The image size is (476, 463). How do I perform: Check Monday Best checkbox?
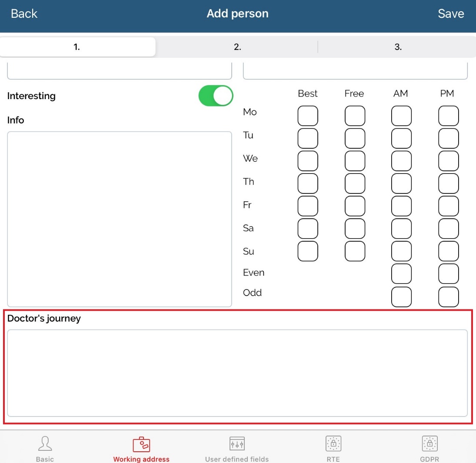308,116
